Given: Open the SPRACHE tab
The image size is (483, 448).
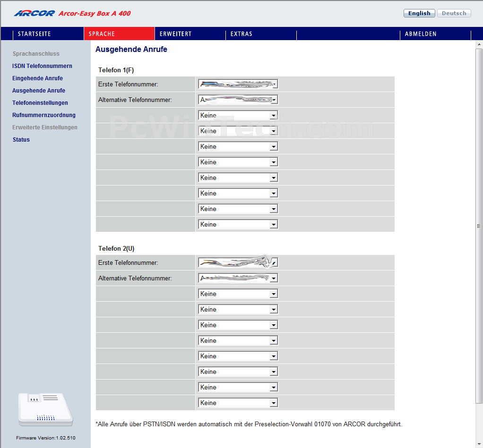Looking at the screenshot, I should click(x=119, y=34).
